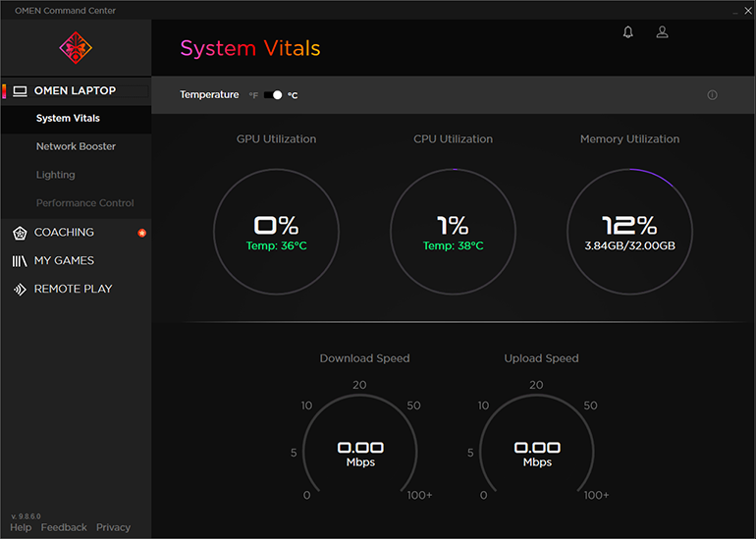Click the version 'v. 9.8.6.0' text
This screenshot has height=539, width=756.
coord(27,516)
